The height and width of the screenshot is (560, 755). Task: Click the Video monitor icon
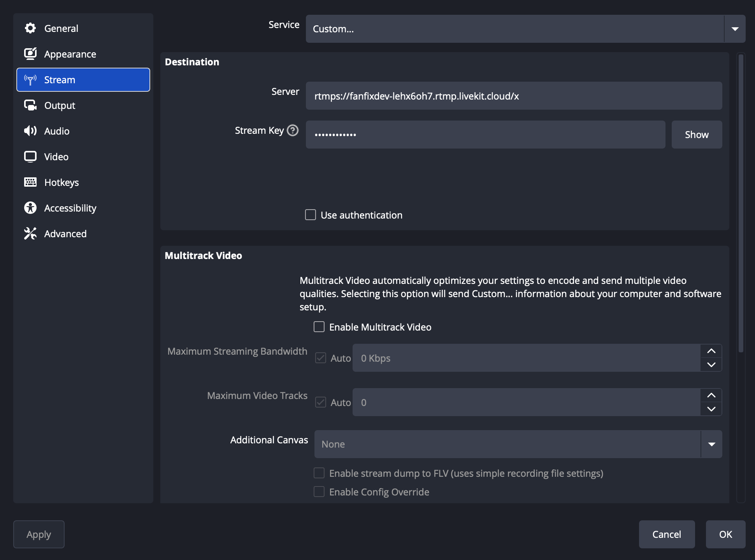pos(30,157)
